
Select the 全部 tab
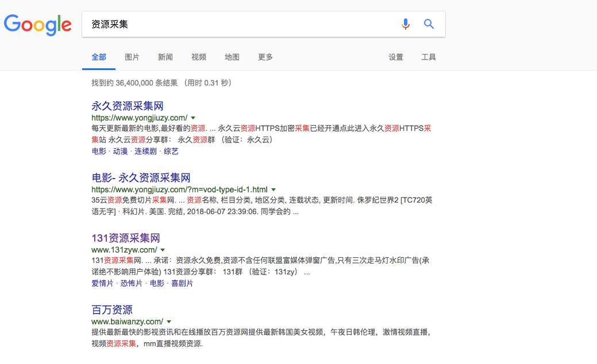click(x=99, y=57)
